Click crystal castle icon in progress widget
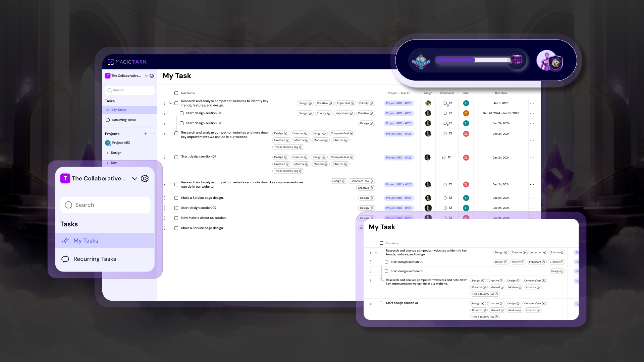The height and width of the screenshot is (362, 644). pos(421,61)
